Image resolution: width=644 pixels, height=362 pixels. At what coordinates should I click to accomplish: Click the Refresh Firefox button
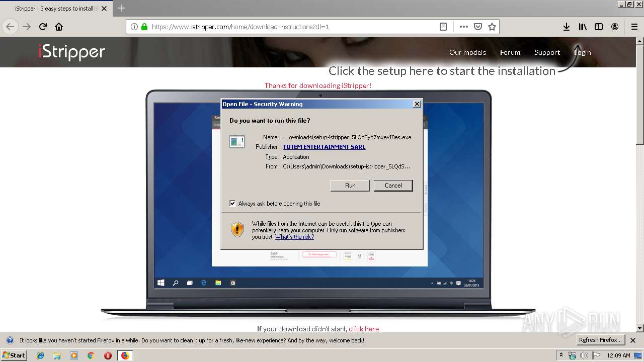tap(600, 340)
